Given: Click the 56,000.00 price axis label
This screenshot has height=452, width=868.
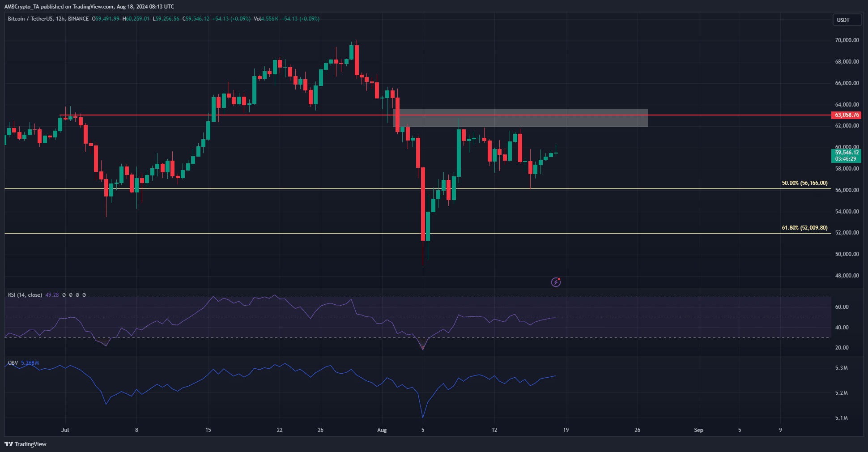Looking at the screenshot, I should pos(847,190).
